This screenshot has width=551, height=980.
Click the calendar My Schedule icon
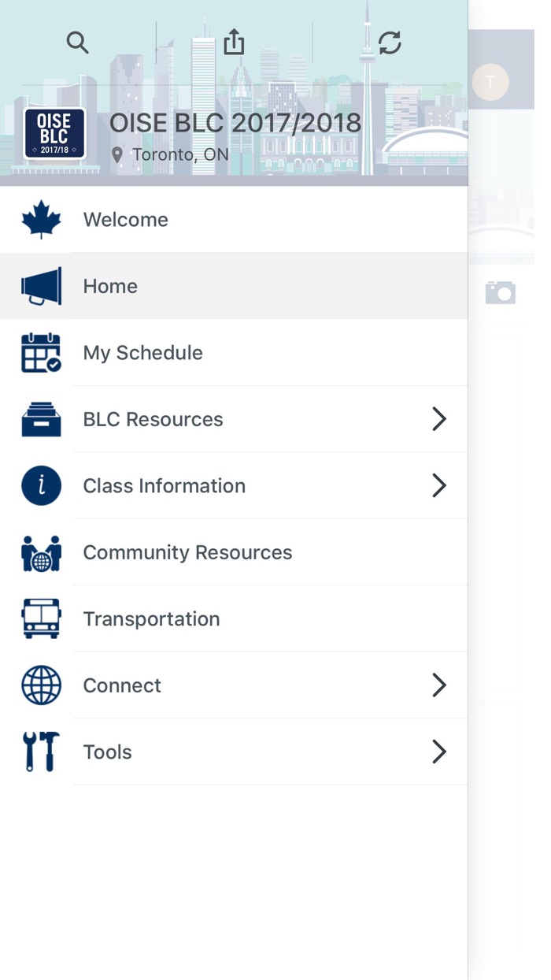pyautogui.click(x=41, y=353)
